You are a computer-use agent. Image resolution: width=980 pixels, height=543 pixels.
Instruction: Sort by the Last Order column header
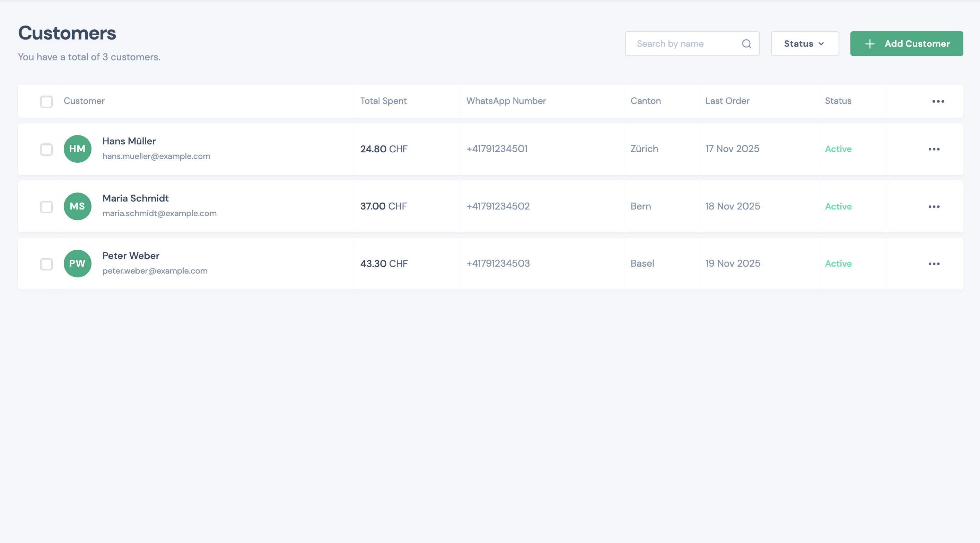(727, 101)
